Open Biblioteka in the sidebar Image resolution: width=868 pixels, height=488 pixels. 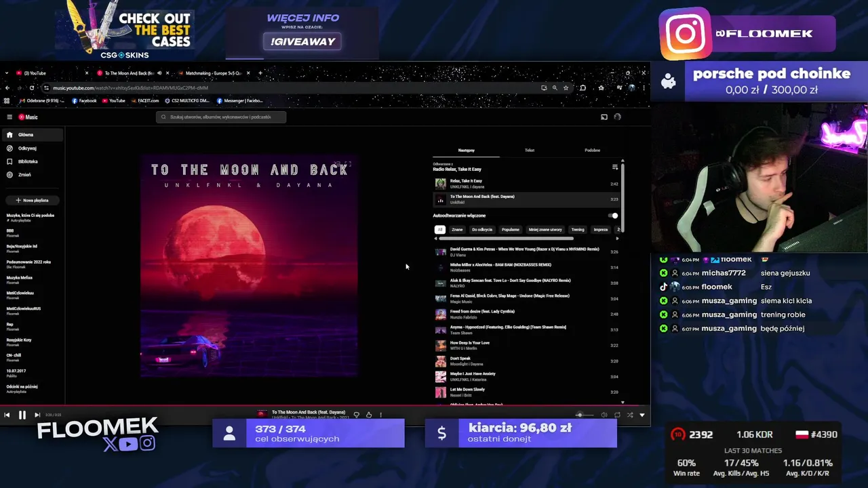(33, 161)
